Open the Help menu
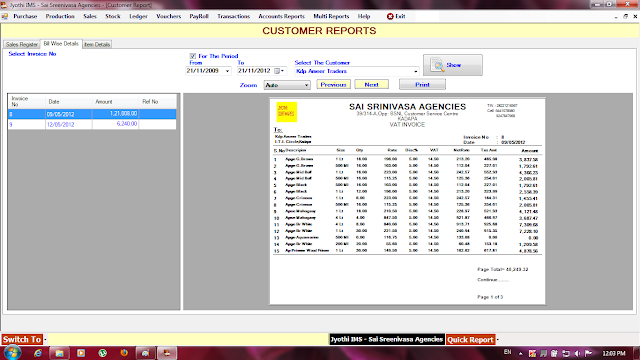 pos(364,16)
